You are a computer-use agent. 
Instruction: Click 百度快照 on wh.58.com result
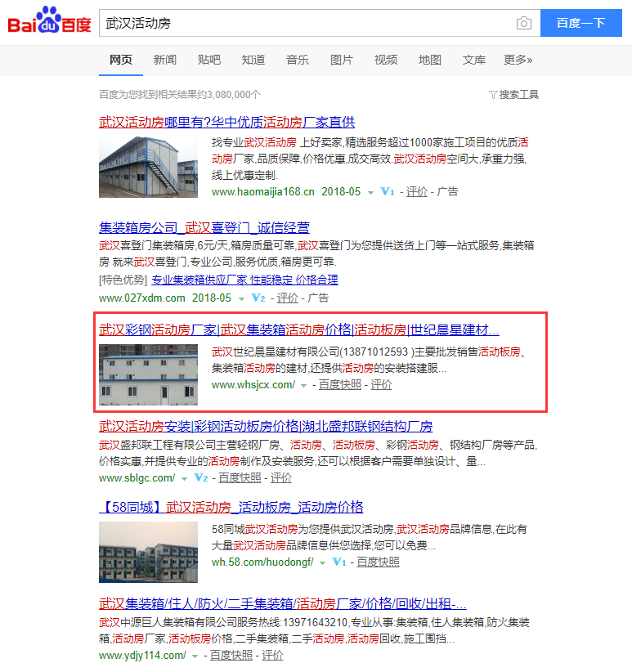click(378, 562)
